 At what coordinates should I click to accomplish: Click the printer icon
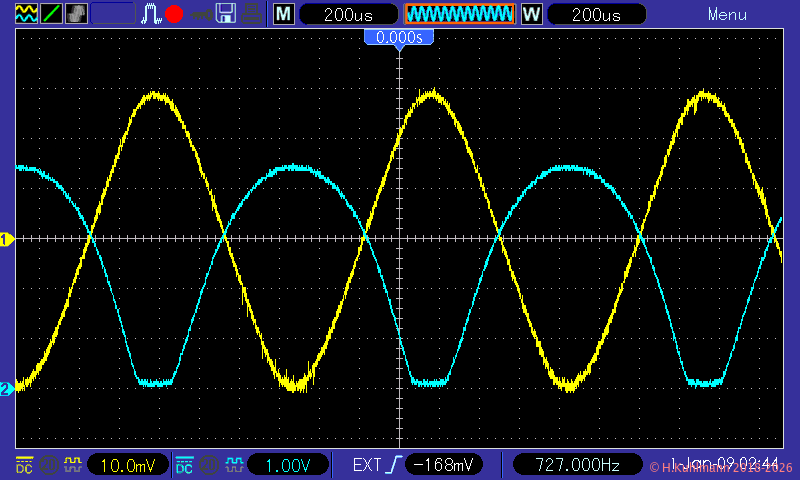[x=253, y=14]
